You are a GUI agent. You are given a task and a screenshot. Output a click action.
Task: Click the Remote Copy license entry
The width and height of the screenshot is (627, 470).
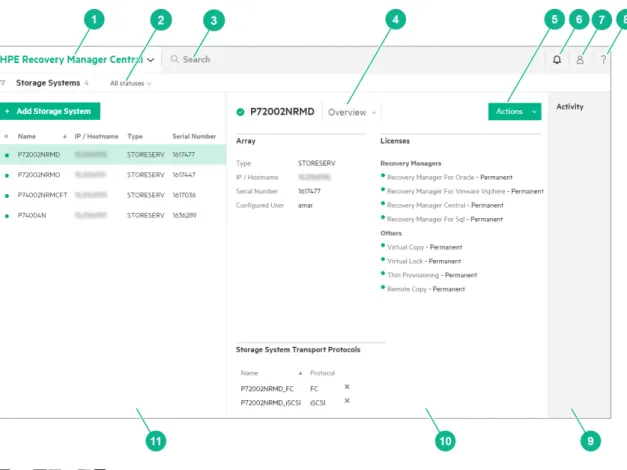426,289
